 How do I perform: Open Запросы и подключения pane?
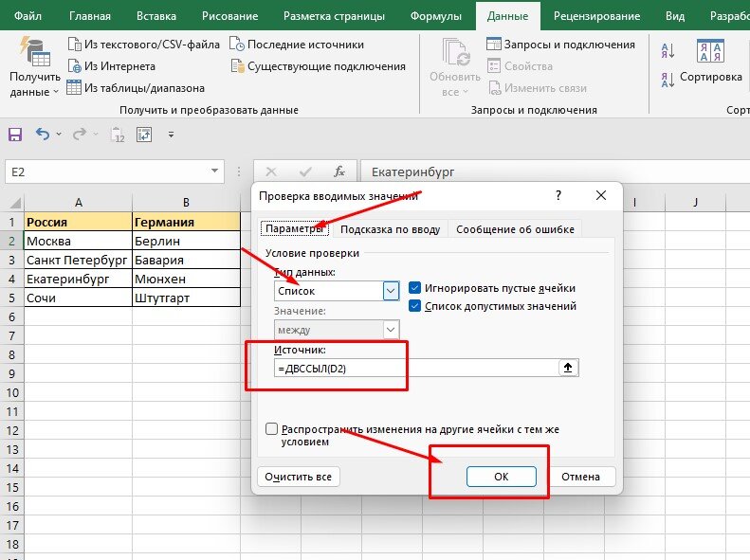pos(560,45)
